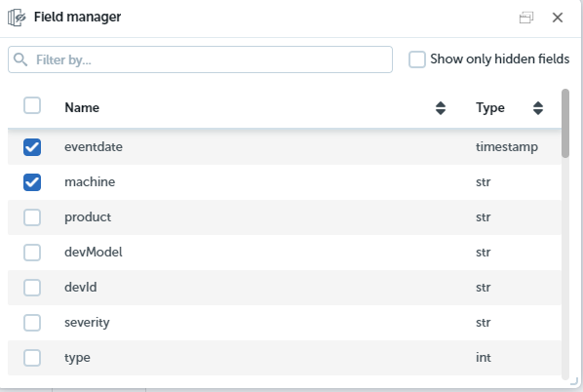Check the product field checkbox
Screen dimensions: 583x392
tap(32, 217)
